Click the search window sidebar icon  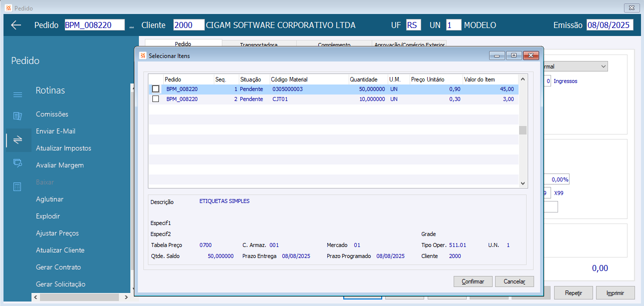tap(17, 162)
